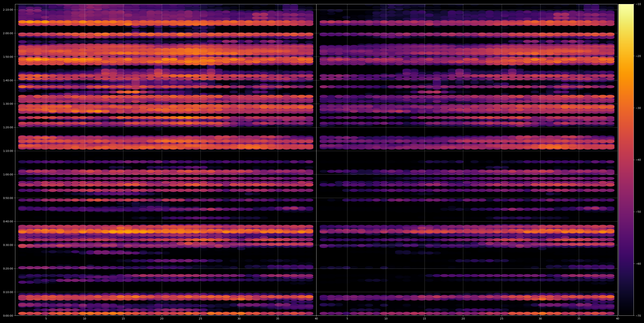Click x-axis label "35" of the right plot
The image size is (644, 323).
pyautogui.click(x=579, y=319)
